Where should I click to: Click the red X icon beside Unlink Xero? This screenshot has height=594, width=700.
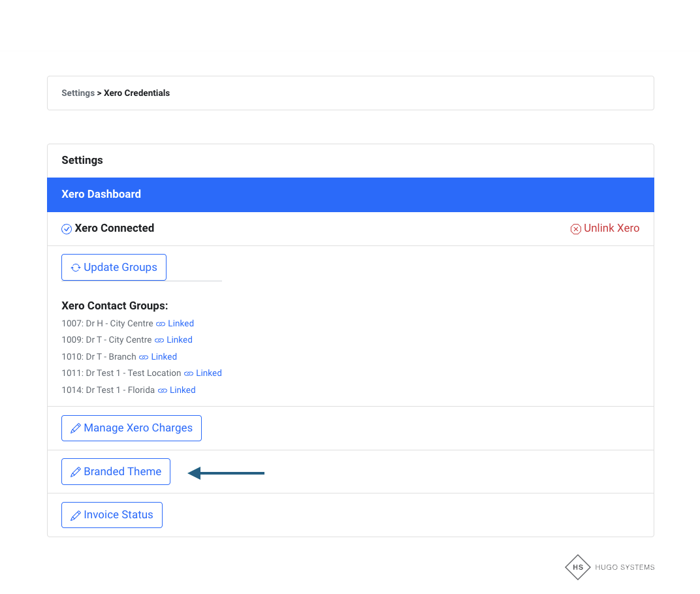[x=575, y=229]
